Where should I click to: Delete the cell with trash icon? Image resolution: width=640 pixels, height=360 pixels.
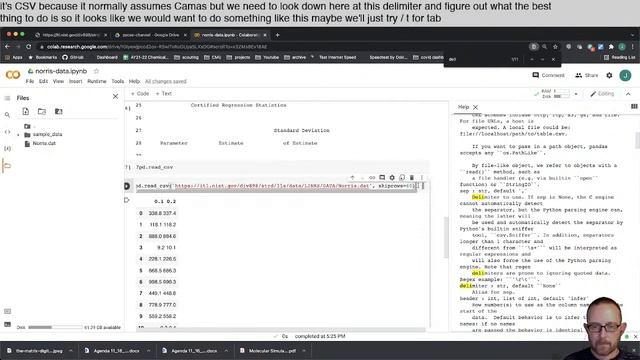tap(412, 178)
